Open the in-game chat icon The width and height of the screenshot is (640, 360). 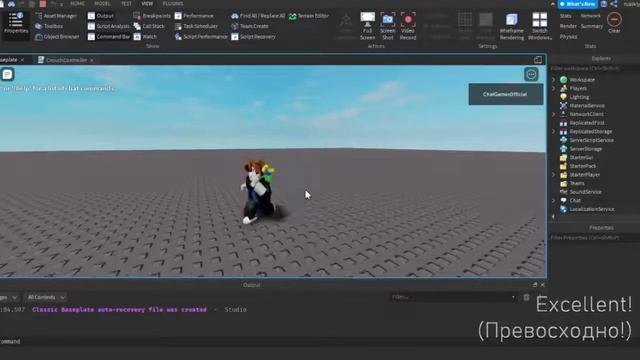tap(7, 74)
